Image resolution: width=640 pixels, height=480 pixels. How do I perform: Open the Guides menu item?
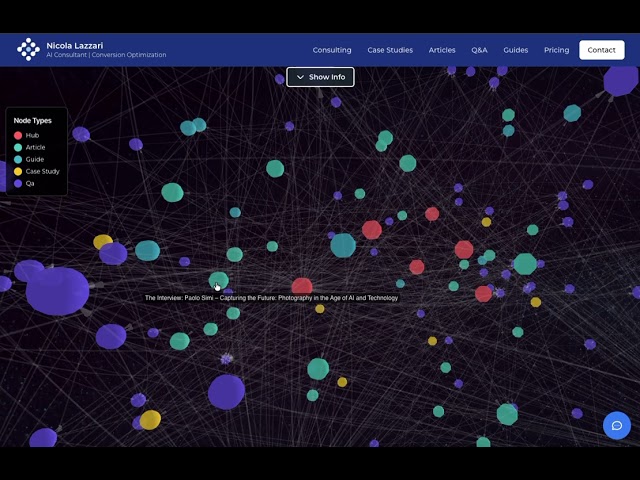pyautogui.click(x=516, y=50)
